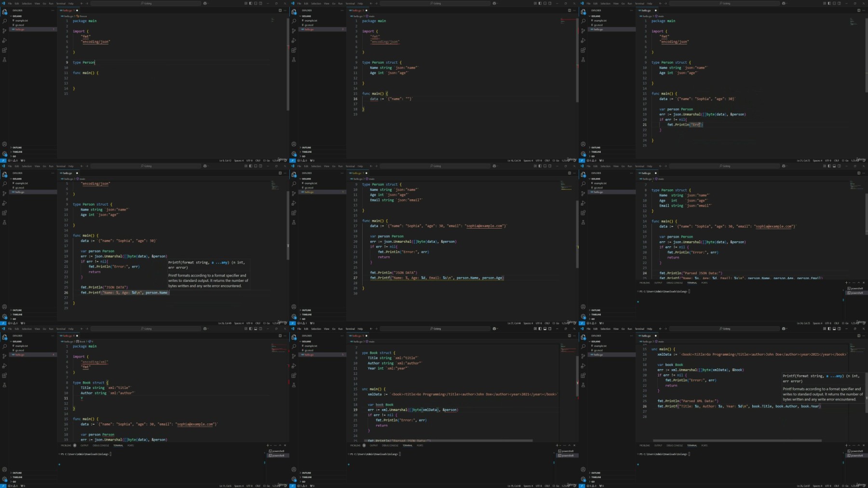This screenshot has width=868, height=488.
Task: Maximize panel chevron in xml.Unmarshal &person window
Action: pos(570,446)
